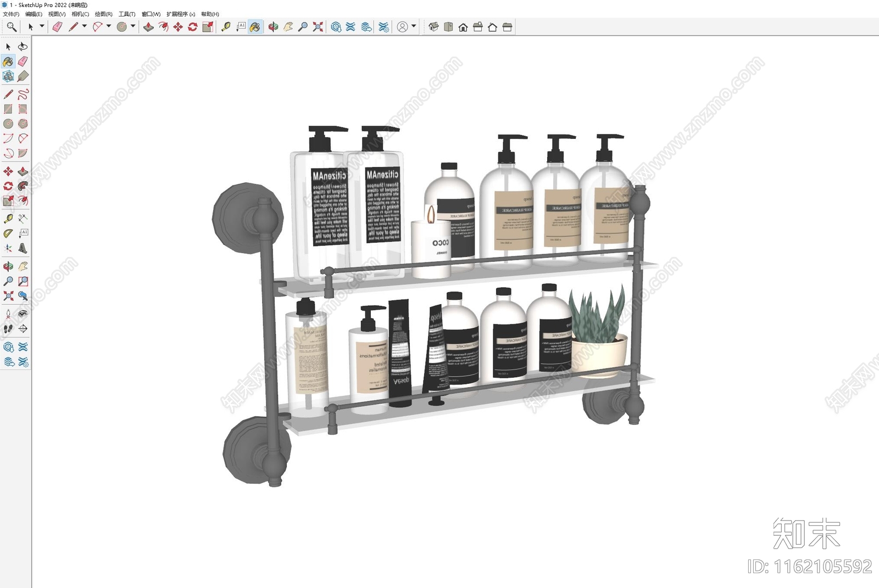Activate the Offset tool in the top toolbar
879x588 pixels.
[x=163, y=26]
